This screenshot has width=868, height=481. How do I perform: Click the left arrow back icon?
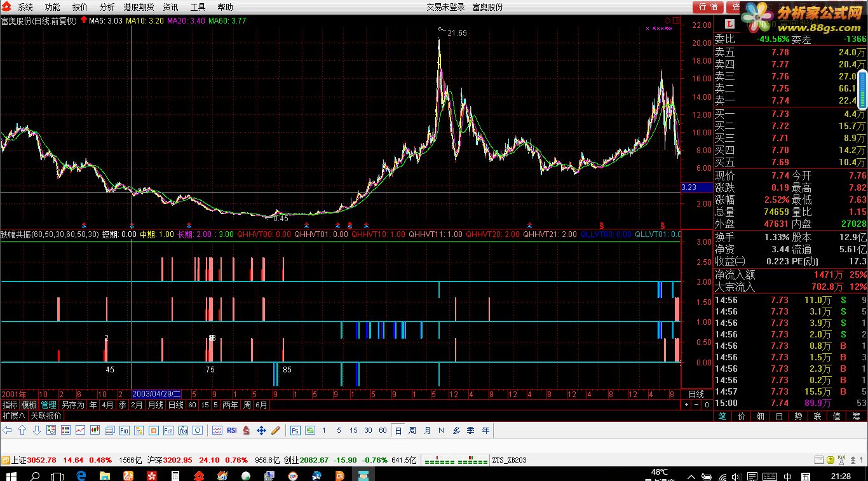click(7, 430)
